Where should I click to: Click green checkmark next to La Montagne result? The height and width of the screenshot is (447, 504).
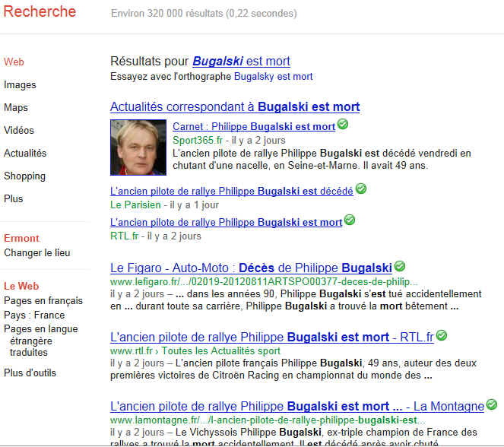[x=492, y=404]
